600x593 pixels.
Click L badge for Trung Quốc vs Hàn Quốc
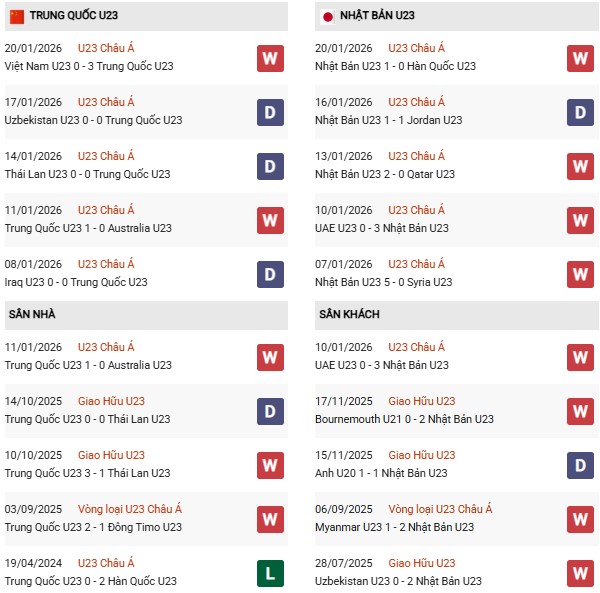pos(269,573)
